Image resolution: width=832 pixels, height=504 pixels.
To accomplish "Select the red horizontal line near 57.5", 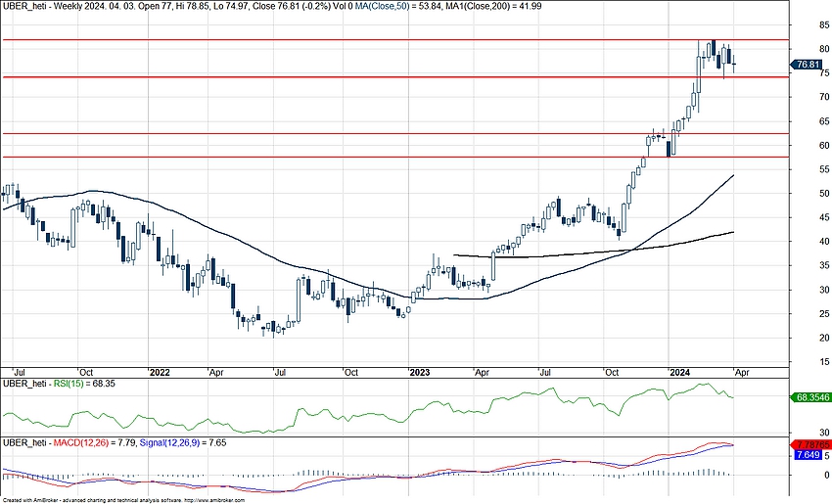I will coord(394,157).
